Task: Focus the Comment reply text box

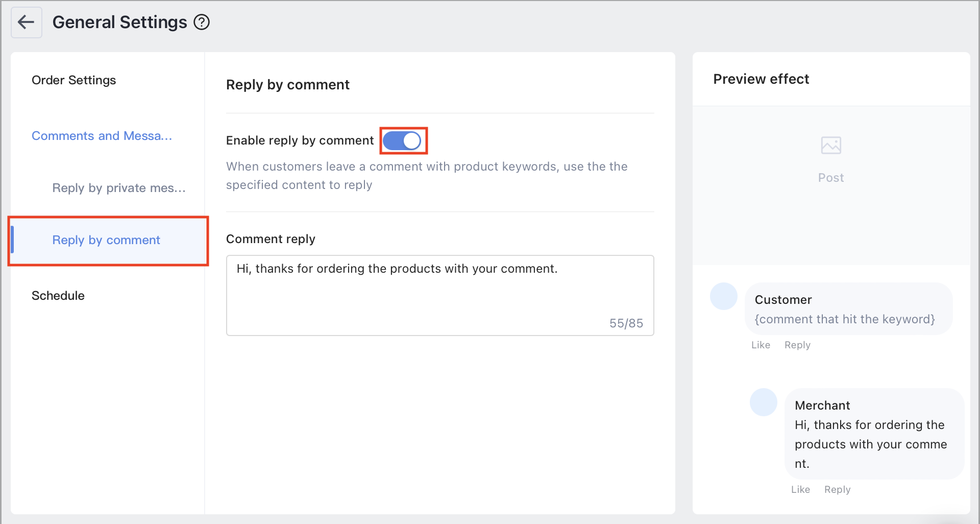Action: click(440, 295)
